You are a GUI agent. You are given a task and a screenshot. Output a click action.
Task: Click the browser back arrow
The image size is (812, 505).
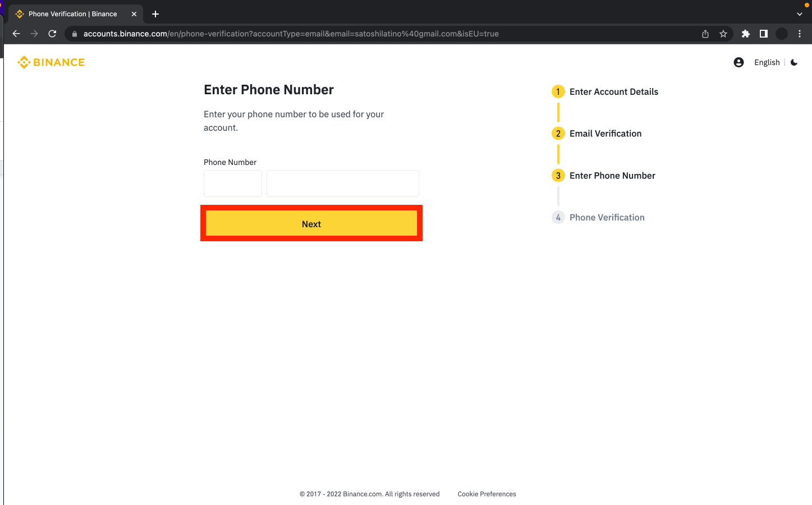tap(16, 34)
